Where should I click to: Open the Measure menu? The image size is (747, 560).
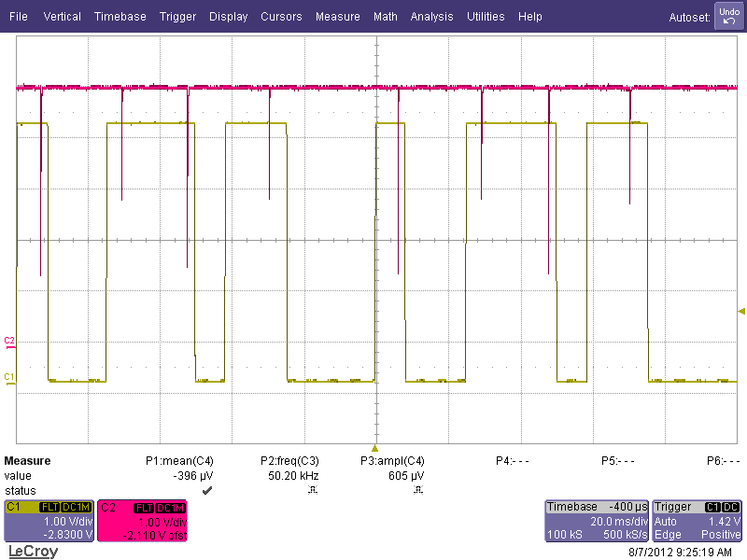point(338,17)
